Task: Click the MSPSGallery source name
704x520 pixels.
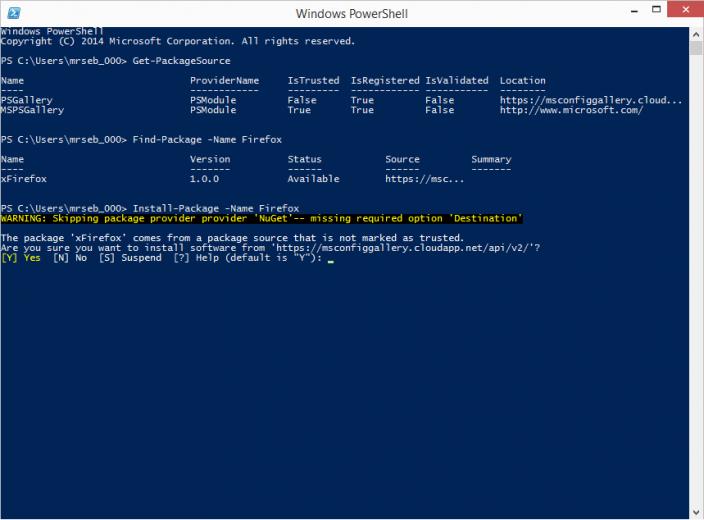Action: click(x=32, y=110)
